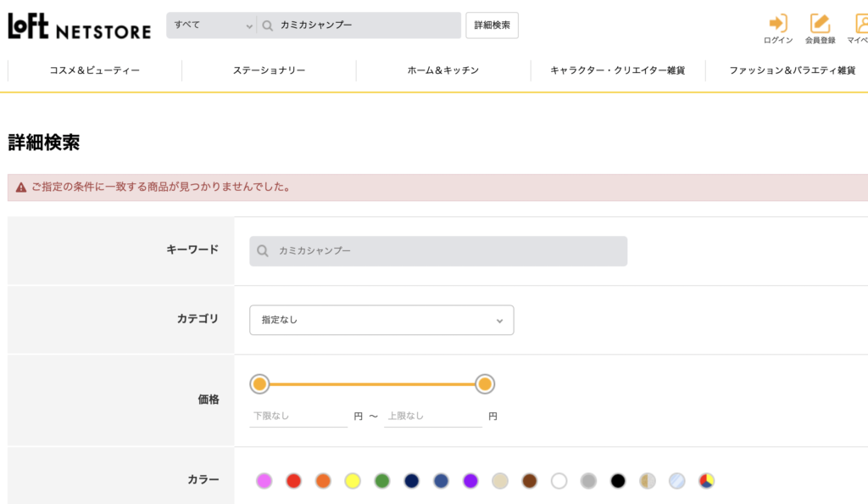
Task: Open the ファッション&バラエティ雑貨 menu
Action: [x=793, y=70]
